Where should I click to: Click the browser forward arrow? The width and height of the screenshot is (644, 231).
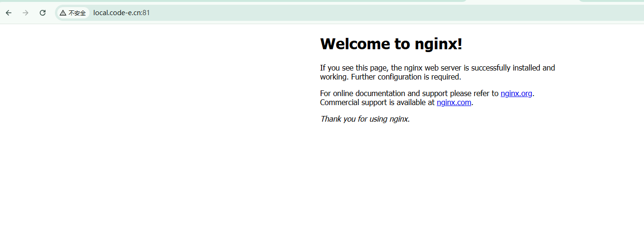[x=26, y=13]
